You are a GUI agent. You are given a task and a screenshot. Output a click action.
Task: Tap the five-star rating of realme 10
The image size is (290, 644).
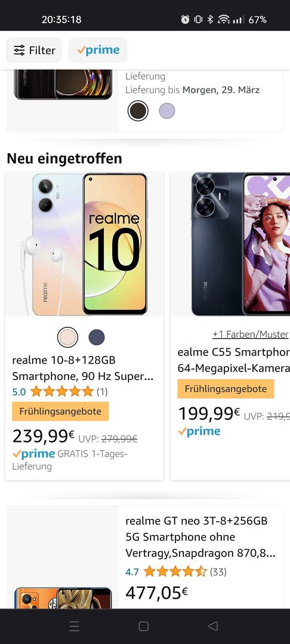pos(62,391)
